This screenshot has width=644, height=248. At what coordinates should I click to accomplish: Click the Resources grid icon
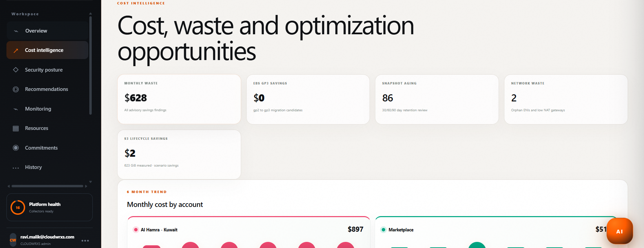(x=16, y=129)
